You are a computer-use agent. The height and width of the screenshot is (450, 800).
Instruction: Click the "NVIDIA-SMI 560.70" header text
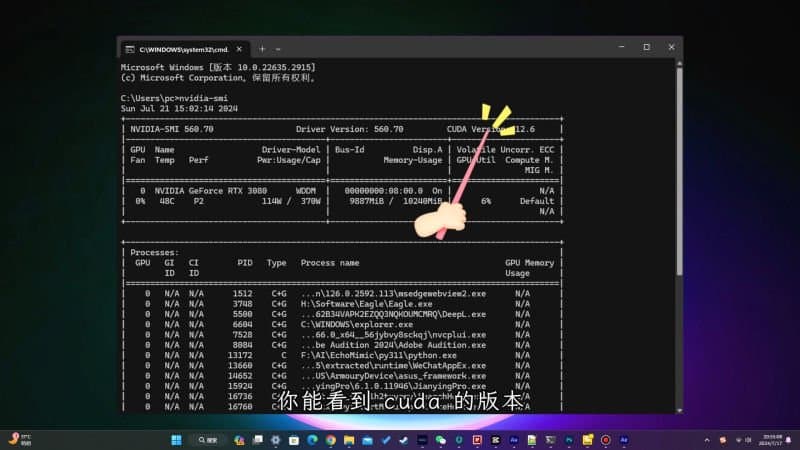coord(172,129)
